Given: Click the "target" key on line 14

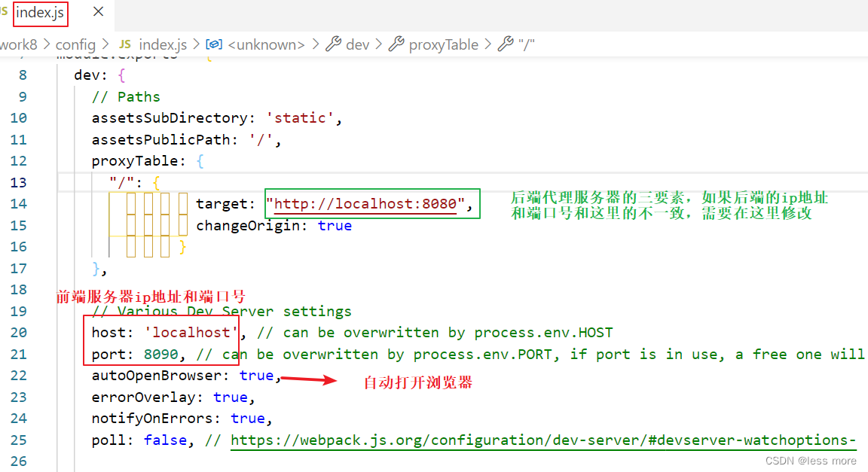Looking at the screenshot, I should tap(222, 204).
